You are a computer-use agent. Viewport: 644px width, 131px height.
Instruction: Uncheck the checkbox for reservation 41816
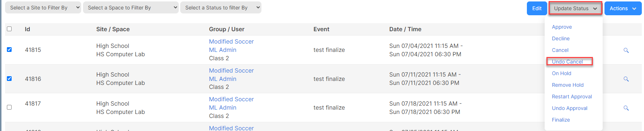[9, 78]
